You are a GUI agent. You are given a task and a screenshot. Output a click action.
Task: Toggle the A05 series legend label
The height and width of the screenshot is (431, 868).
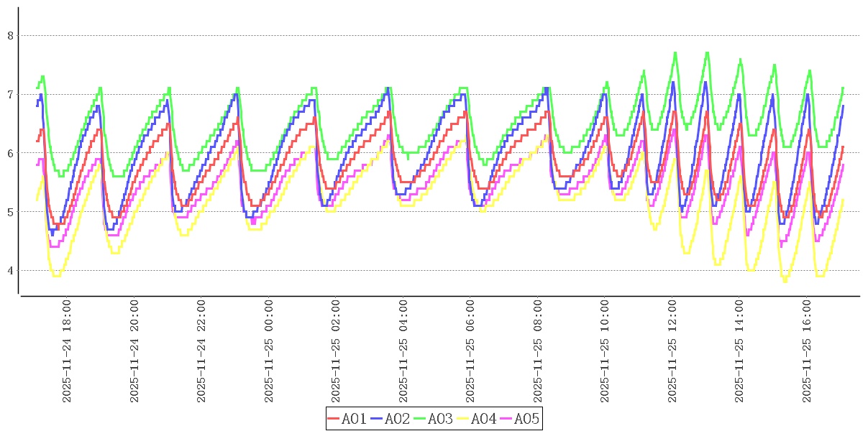[x=526, y=419]
